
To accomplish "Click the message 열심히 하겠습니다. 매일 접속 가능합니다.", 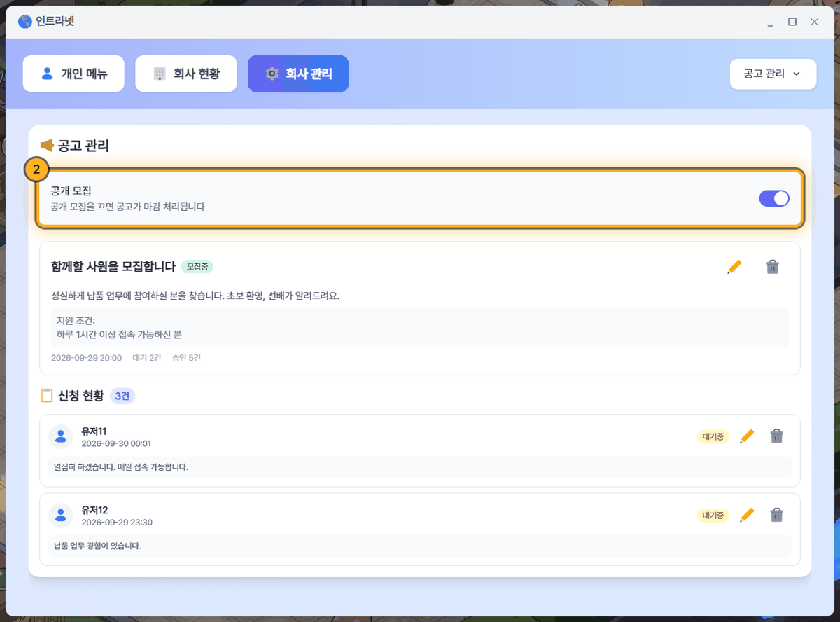I will pyautogui.click(x=121, y=466).
